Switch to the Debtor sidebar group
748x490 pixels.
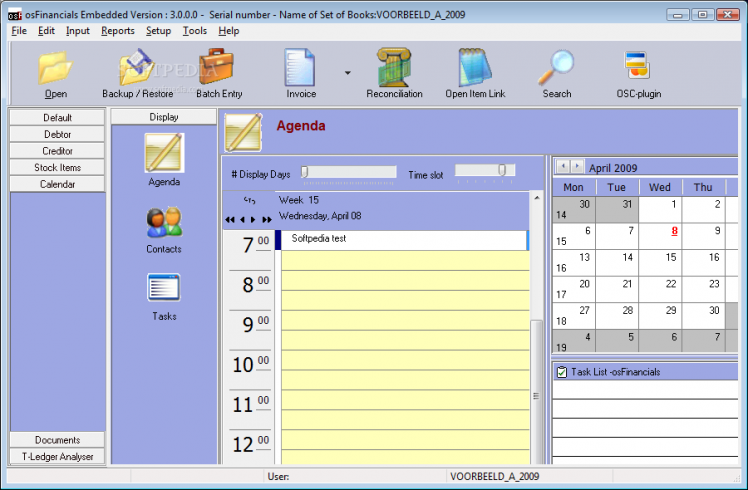coord(57,134)
